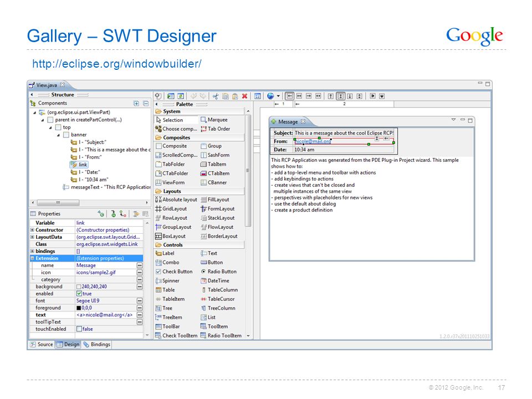Click the background color swatch 240,240,240
The width and height of the screenshot is (532, 399).
(79, 287)
